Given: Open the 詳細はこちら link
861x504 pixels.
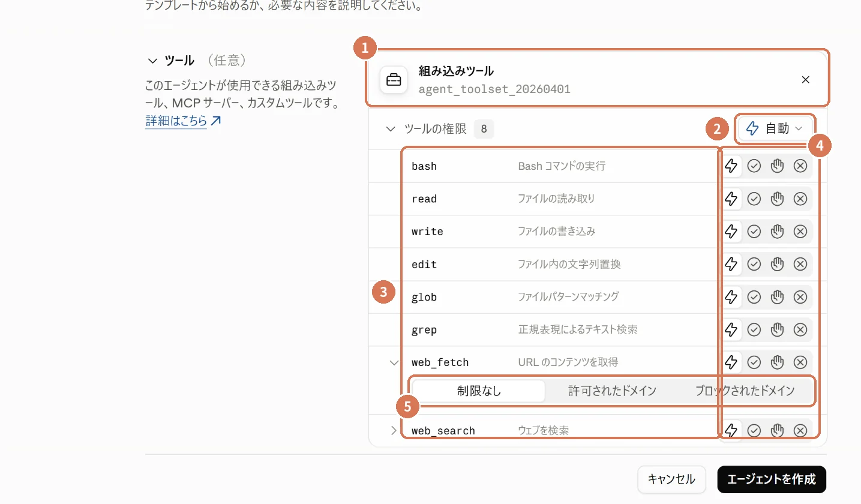Looking at the screenshot, I should point(183,121).
